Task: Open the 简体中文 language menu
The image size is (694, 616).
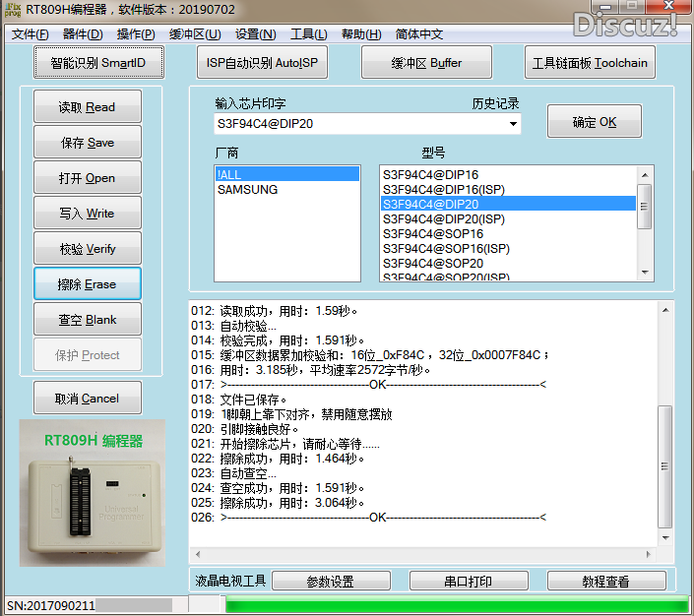Action: [x=418, y=34]
